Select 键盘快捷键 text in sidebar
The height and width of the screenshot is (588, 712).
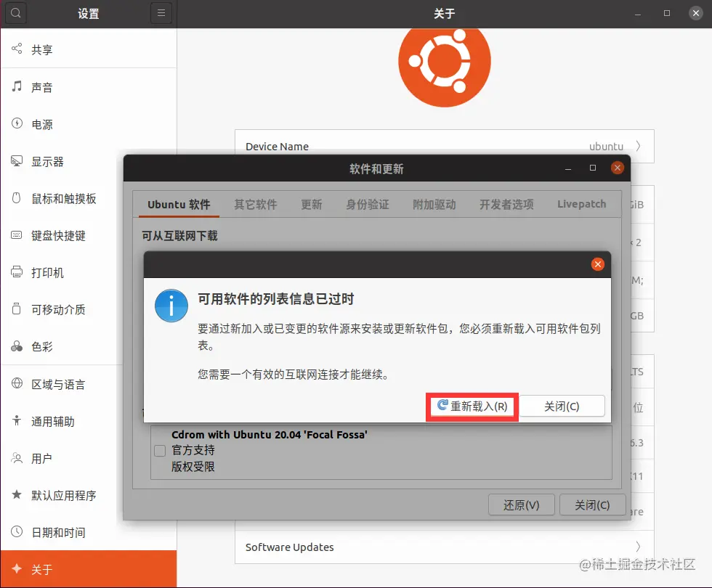pos(58,235)
